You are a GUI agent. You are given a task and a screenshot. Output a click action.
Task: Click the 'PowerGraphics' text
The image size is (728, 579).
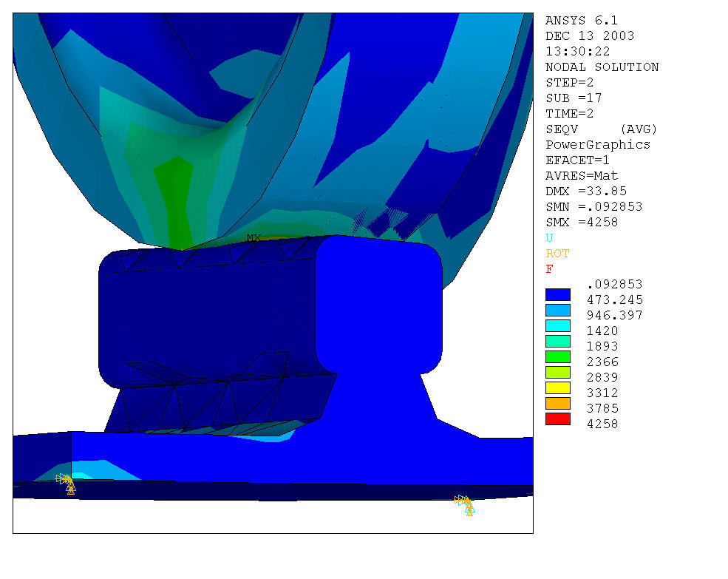click(597, 144)
